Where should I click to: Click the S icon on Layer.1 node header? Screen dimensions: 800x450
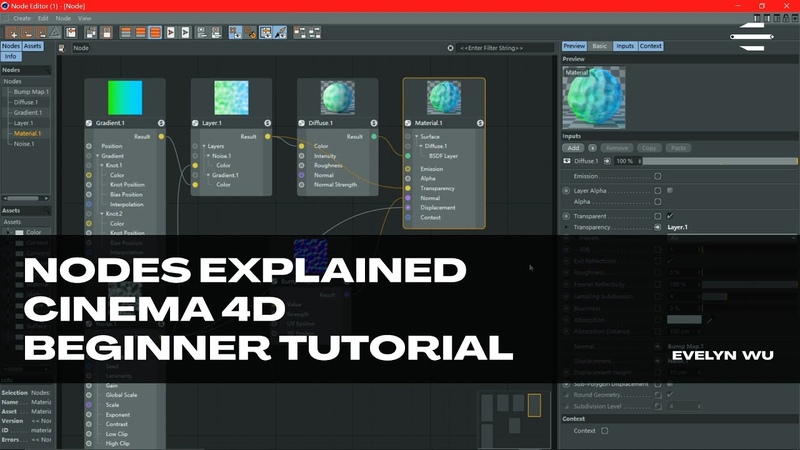point(267,123)
